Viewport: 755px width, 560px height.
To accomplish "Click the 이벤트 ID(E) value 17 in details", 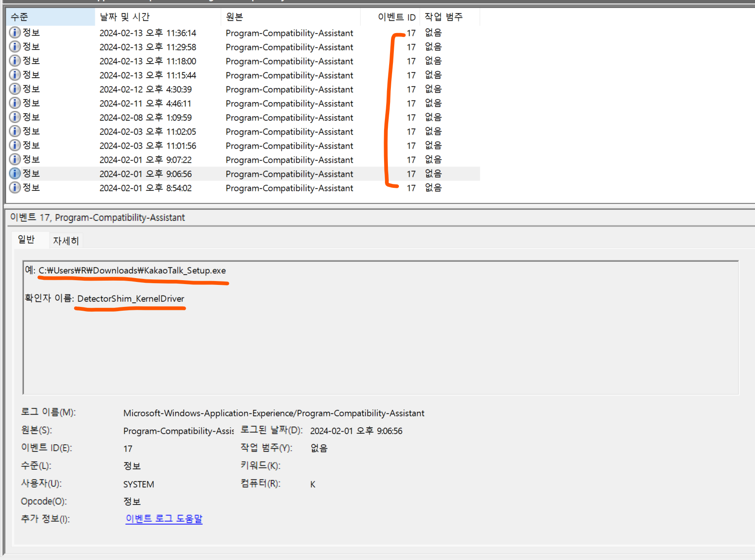I will pyautogui.click(x=128, y=449).
